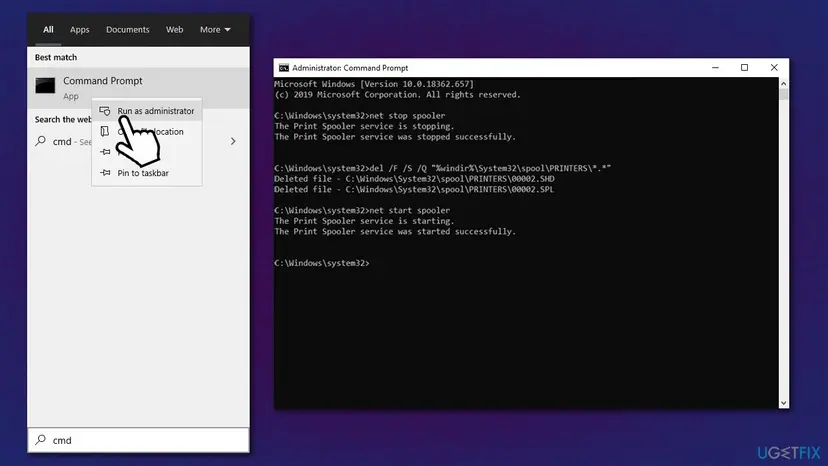Screen dimensions: 828x466
Task: Click the Pin to Start pin icon
Action: pos(106,152)
